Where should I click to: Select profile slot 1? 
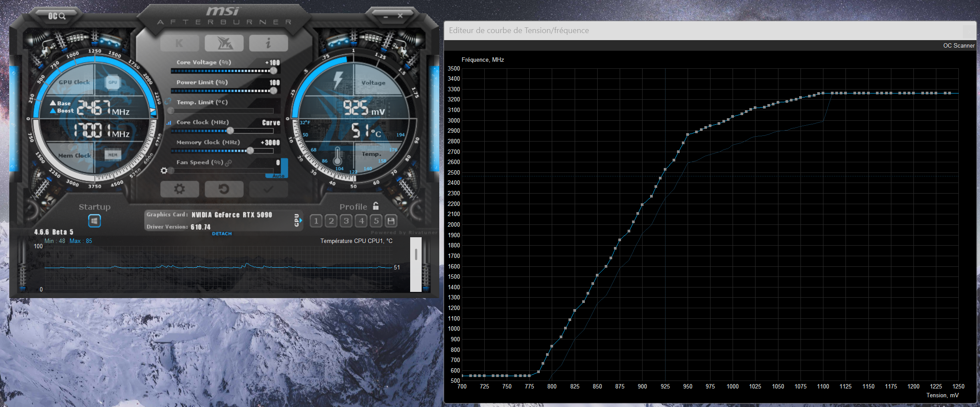(x=316, y=221)
